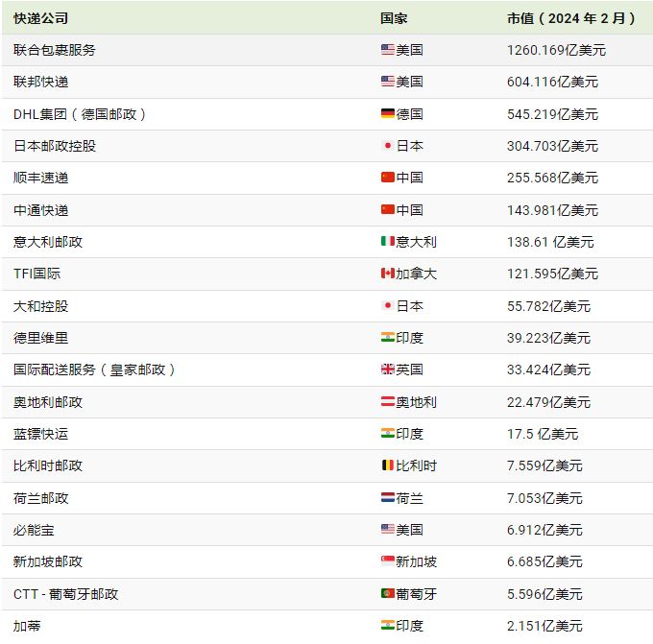Click market value 6.912亿美元
Screen dimensions: 653x644
click(544, 530)
